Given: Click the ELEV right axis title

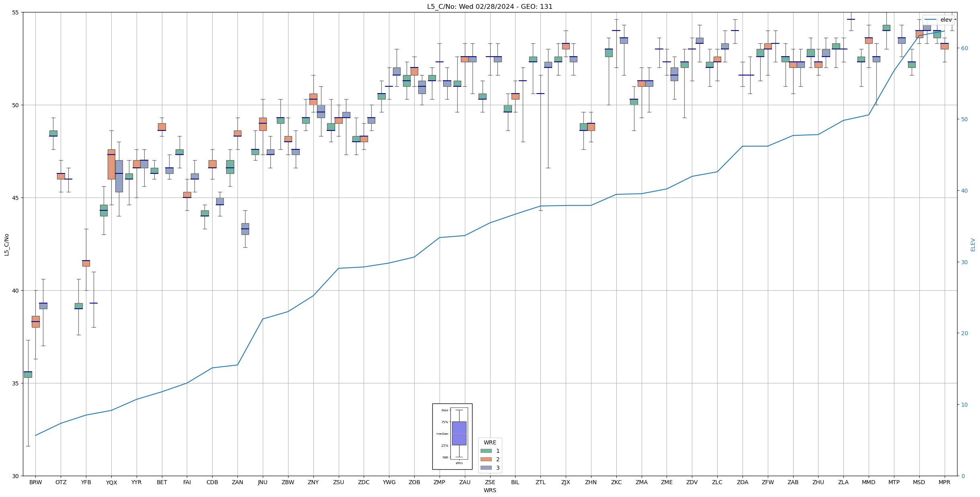Looking at the screenshot, I should click(973, 244).
